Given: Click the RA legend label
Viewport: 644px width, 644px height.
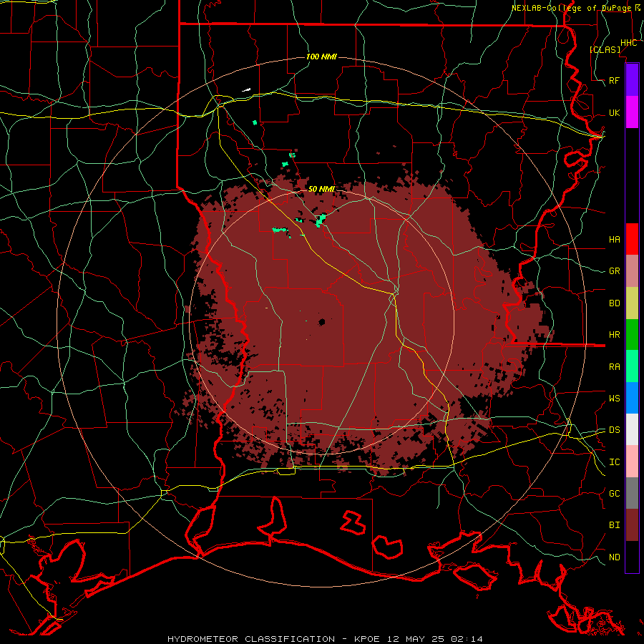Looking at the screenshot, I should pos(615,366).
